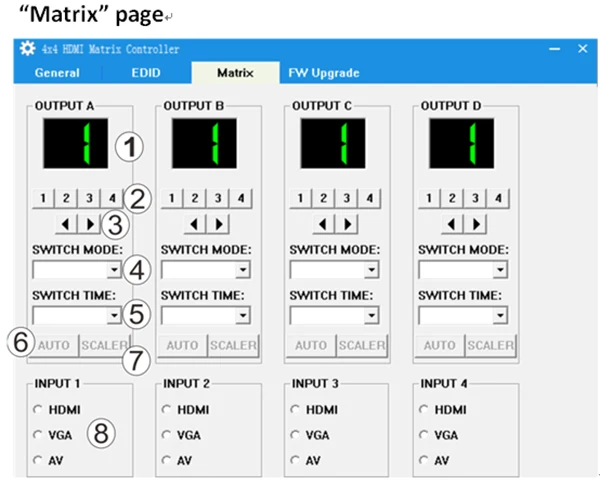Click the gear icon in title bar
600x485 pixels.
point(28,49)
